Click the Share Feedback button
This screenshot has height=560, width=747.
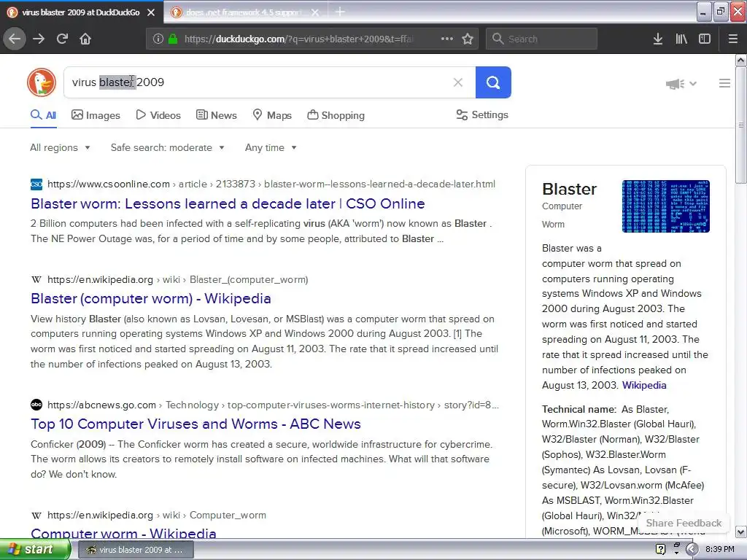(x=684, y=523)
